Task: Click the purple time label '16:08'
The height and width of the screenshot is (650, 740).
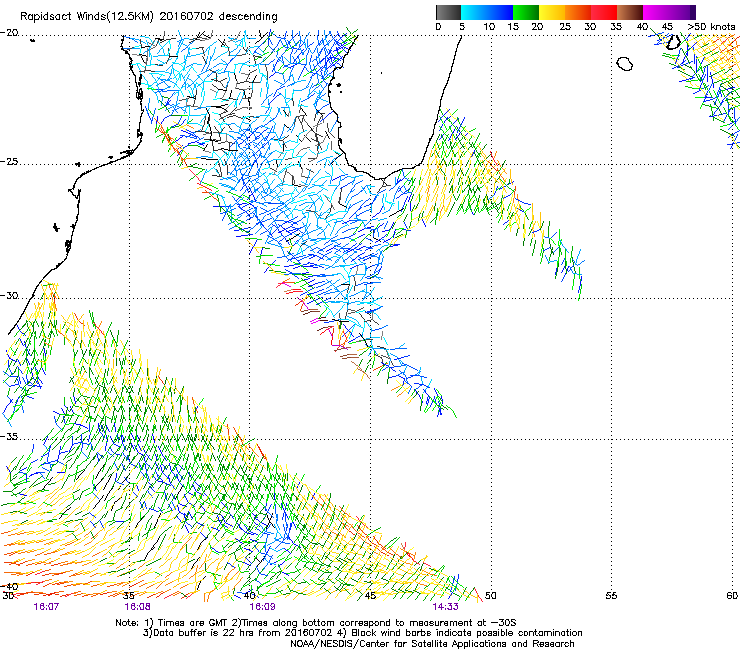Action: click(x=137, y=607)
